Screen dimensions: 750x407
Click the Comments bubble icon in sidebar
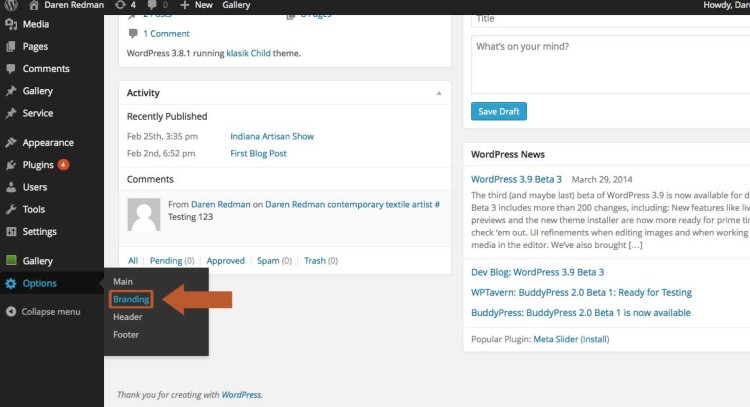coord(11,69)
